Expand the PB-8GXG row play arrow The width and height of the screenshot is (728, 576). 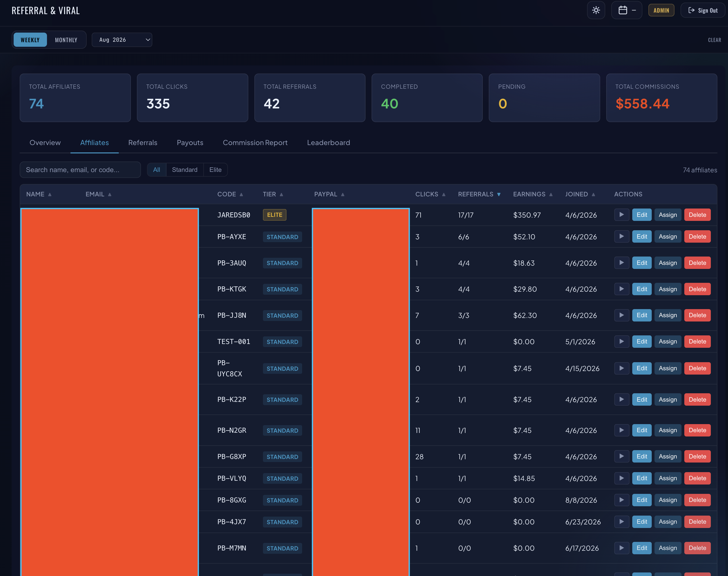(x=621, y=500)
